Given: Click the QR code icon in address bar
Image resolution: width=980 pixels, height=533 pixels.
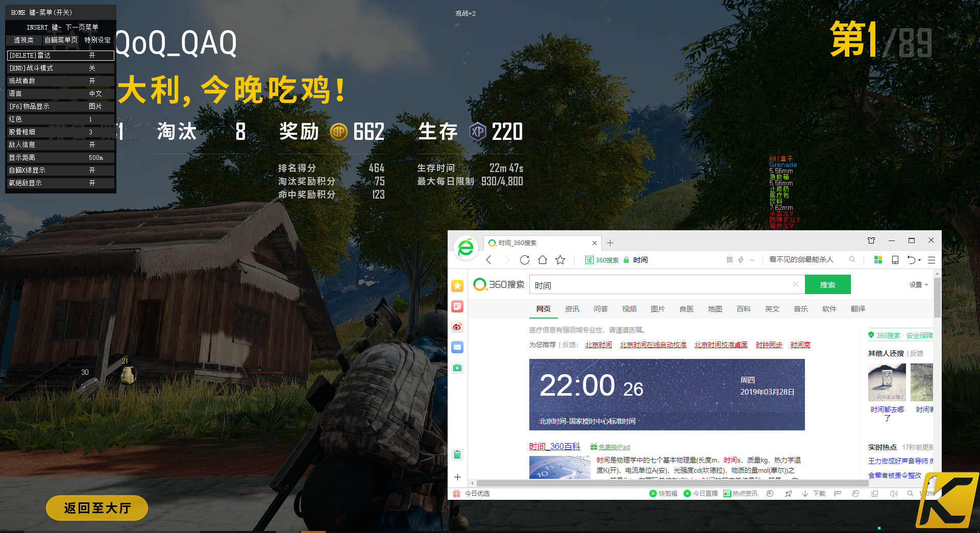Looking at the screenshot, I should click(x=729, y=260).
